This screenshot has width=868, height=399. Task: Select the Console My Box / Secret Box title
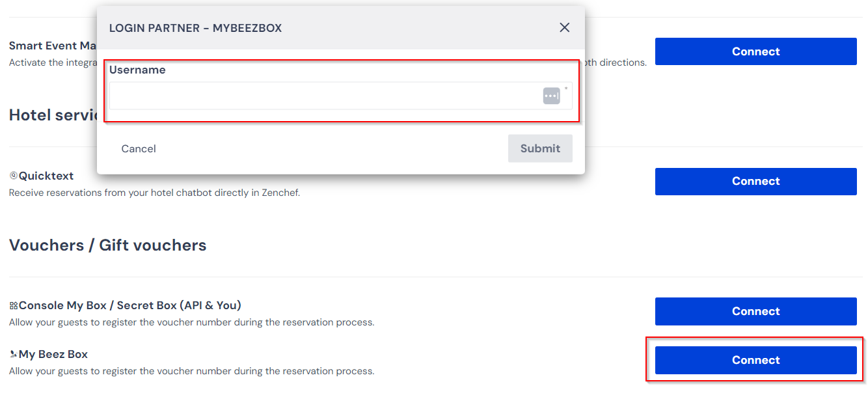coord(130,305)
